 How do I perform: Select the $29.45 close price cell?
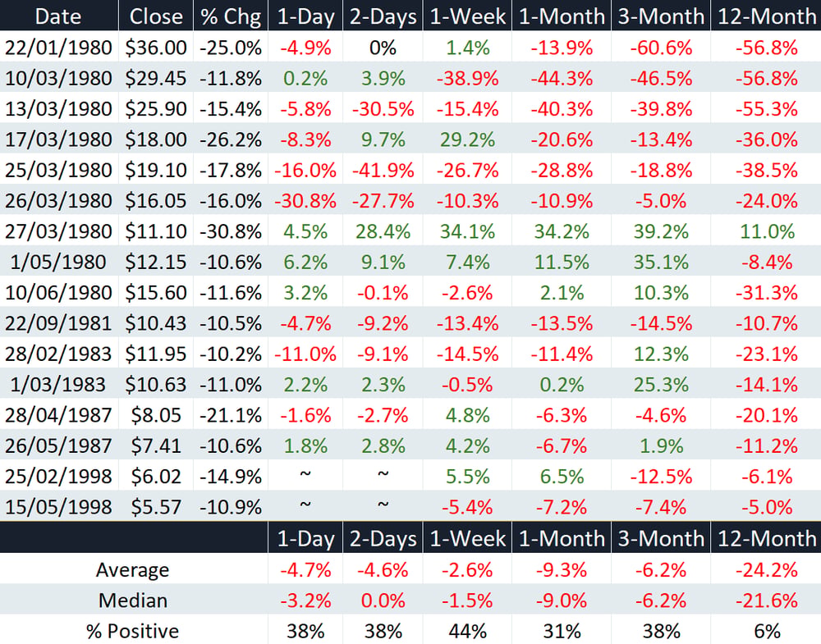156,79
